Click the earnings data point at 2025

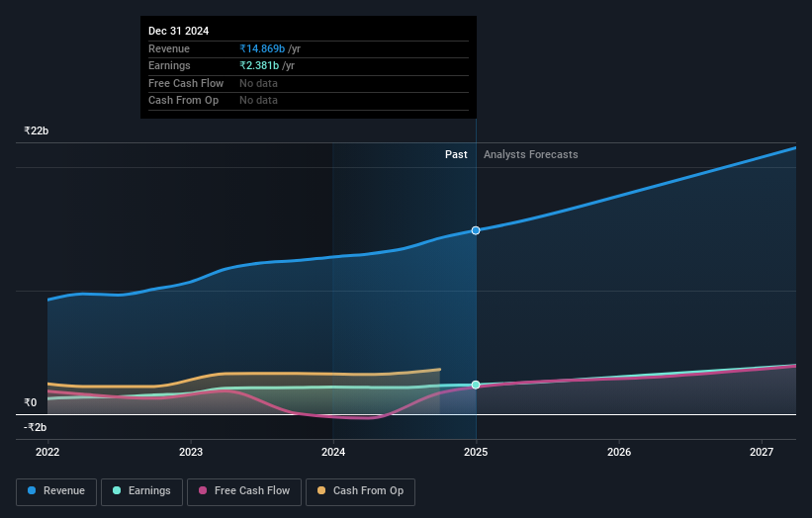pyautogui.click(x=476, y=385)
